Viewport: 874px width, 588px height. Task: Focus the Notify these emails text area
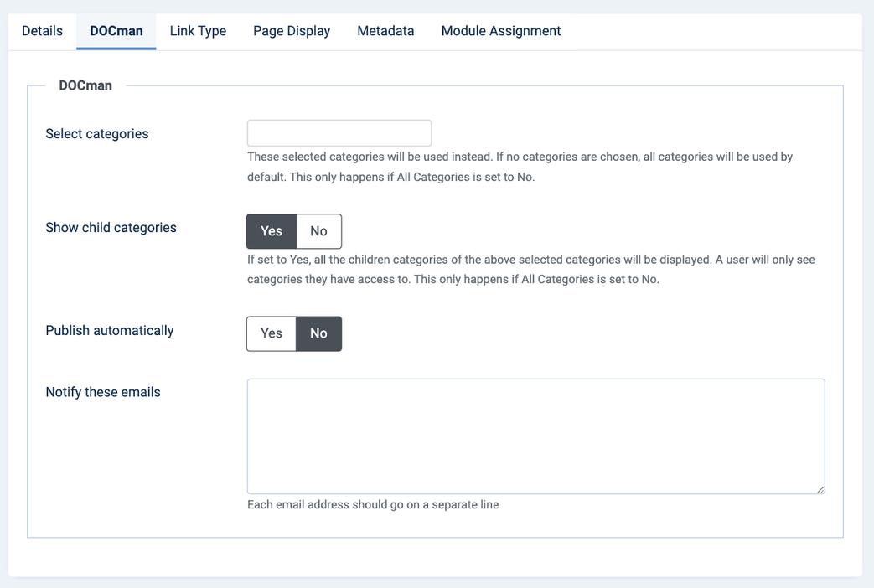[535, 436]
